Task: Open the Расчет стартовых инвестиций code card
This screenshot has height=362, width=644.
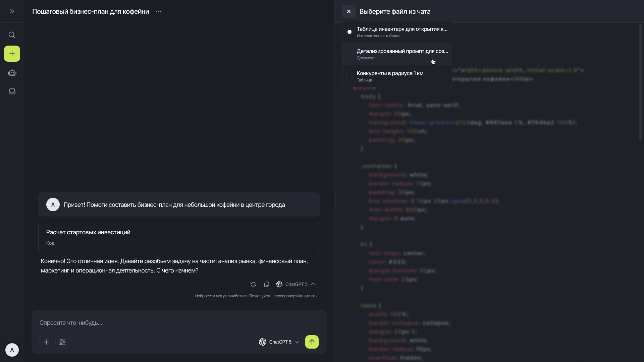Action: (x=179, y=237)
